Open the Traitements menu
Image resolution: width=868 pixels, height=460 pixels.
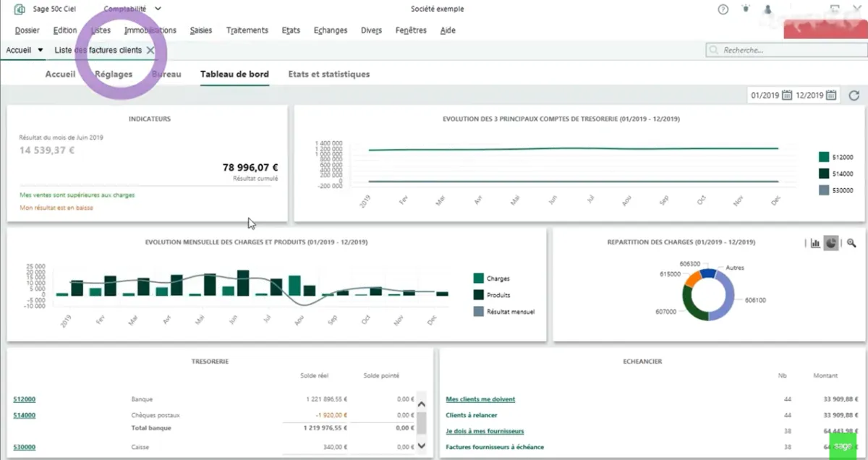247,30
